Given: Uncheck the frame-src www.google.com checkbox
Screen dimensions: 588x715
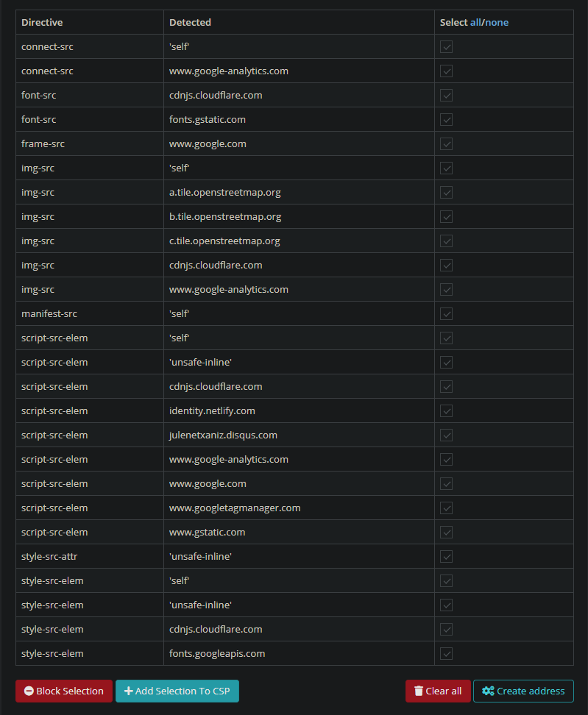Looking at the screenshot, I should click(446, 143).
